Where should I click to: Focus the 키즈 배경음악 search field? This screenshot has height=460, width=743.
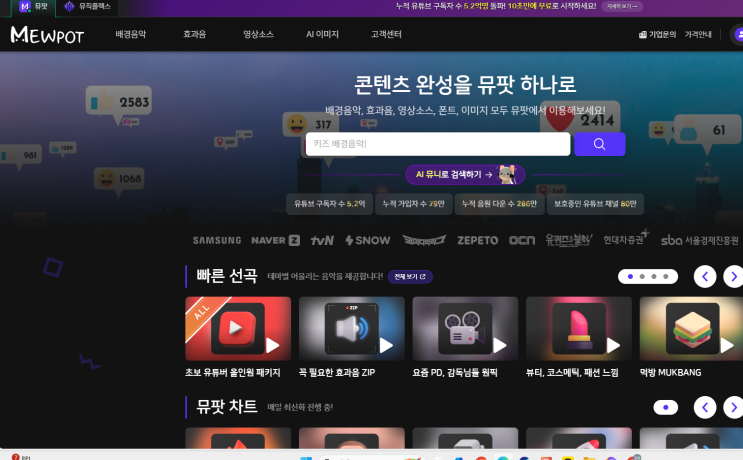pos(438,144)
